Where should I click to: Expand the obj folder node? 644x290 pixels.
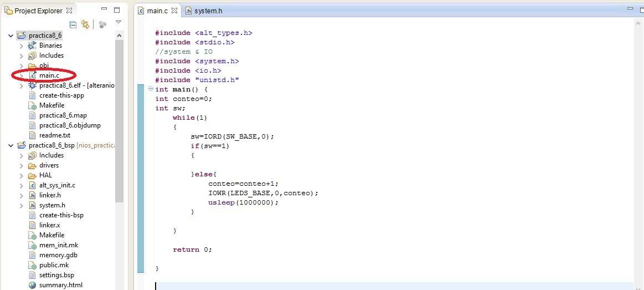click(x=22, y=66)
